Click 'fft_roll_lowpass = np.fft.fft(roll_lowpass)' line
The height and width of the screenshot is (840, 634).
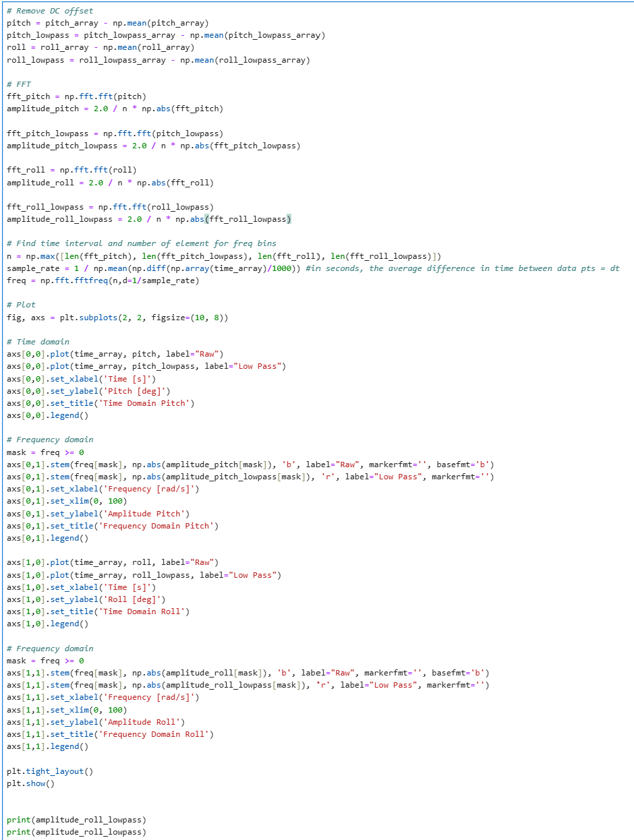pyautogui.click(x=110, y=207)
